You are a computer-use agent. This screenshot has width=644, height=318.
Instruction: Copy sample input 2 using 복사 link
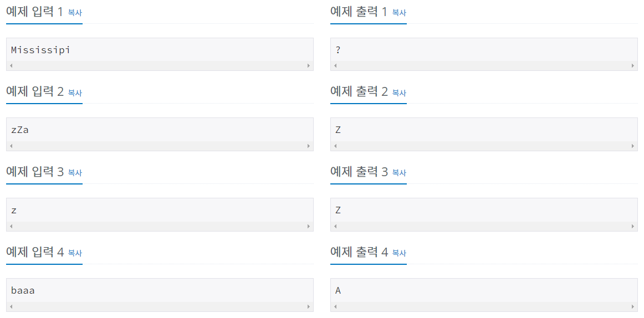[x=75, y=93]
